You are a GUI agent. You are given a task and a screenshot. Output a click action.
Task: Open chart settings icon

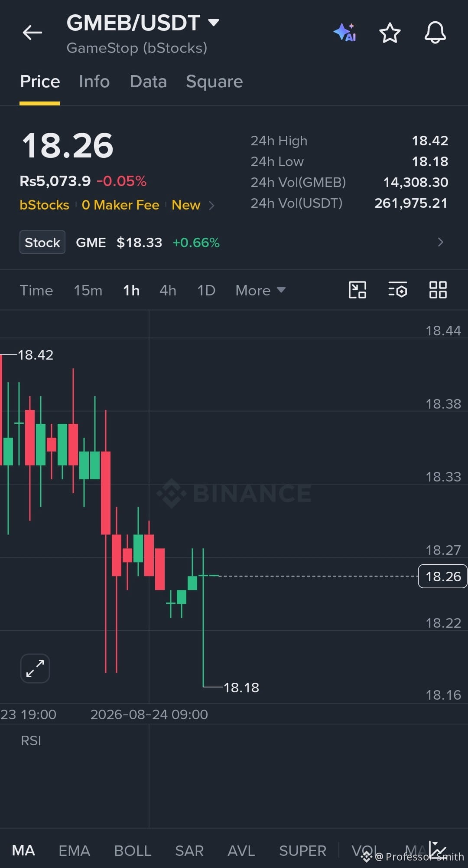coord(397,290)
